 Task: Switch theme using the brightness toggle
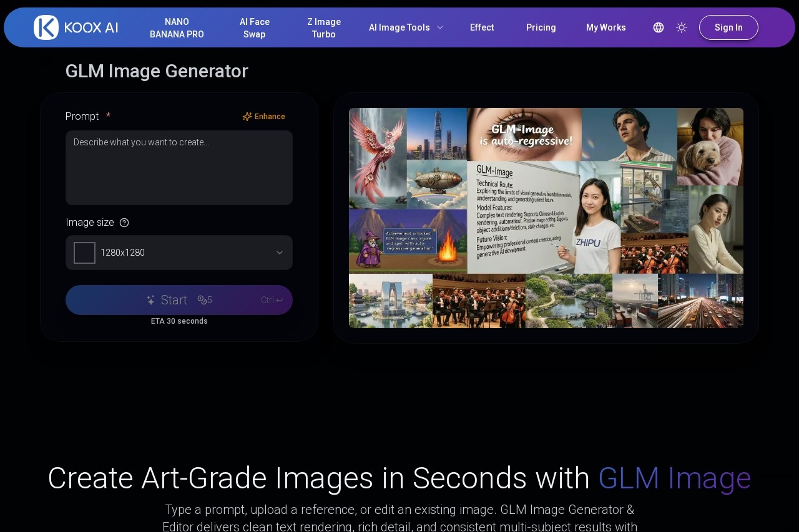coord(682,27)
